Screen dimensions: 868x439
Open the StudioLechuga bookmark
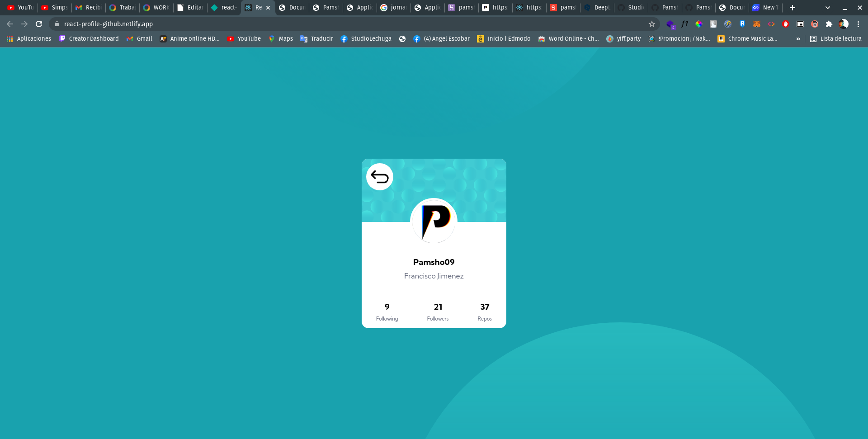(x=366, y=39)
